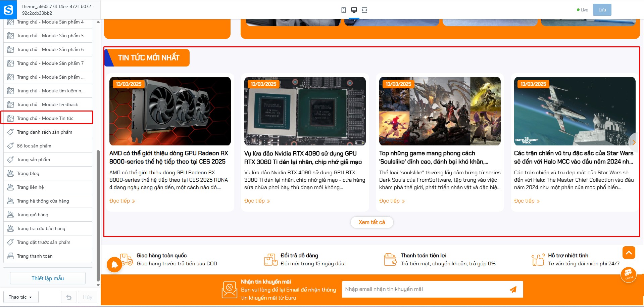Click the icon beside Trang giỏ hàng

tap(10, 215)
